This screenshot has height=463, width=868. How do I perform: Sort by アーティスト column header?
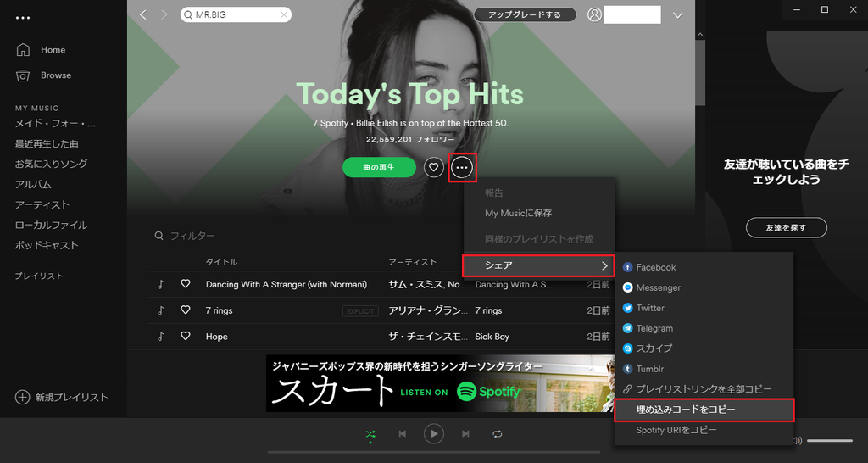(413, 262)
